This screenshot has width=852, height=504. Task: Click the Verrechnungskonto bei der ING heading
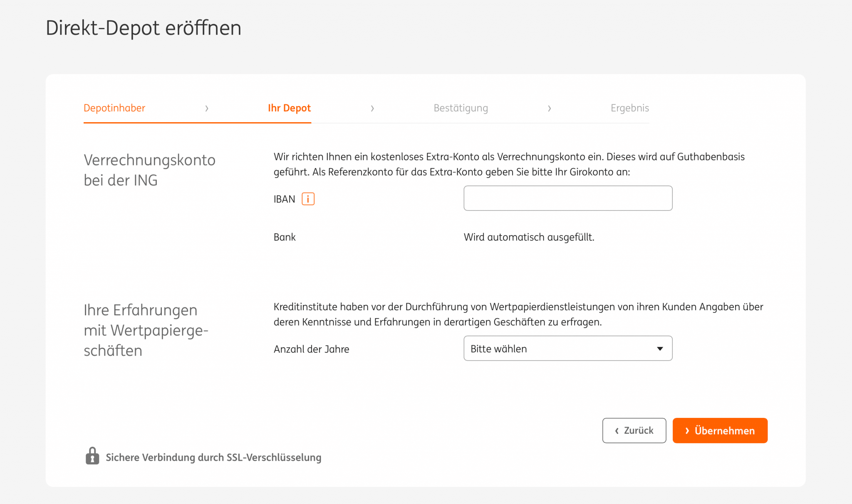[149, 170]
